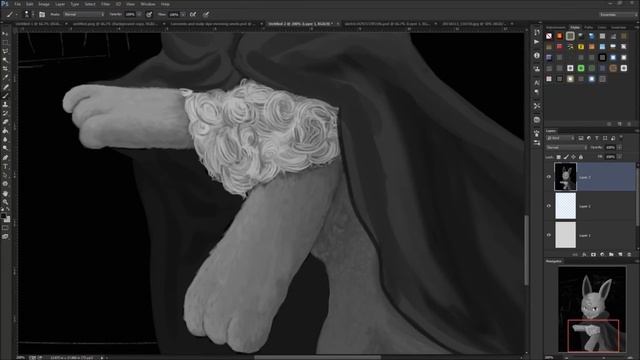Select the Hand tool
The image size is (640, 360).
[x=5, y=193]
